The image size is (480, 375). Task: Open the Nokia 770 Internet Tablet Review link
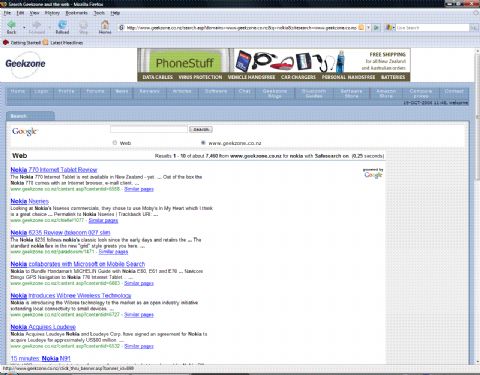54,170
